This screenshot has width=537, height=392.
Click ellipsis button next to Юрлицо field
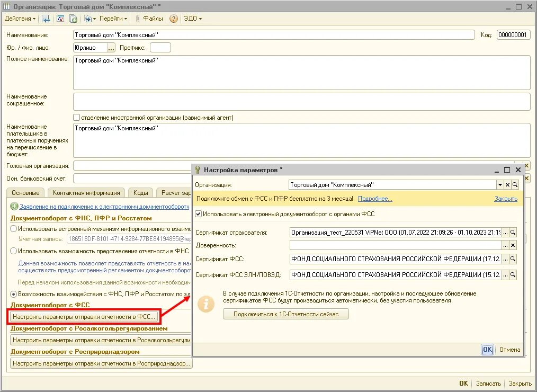pyautogui.click(x=111, y=48)
